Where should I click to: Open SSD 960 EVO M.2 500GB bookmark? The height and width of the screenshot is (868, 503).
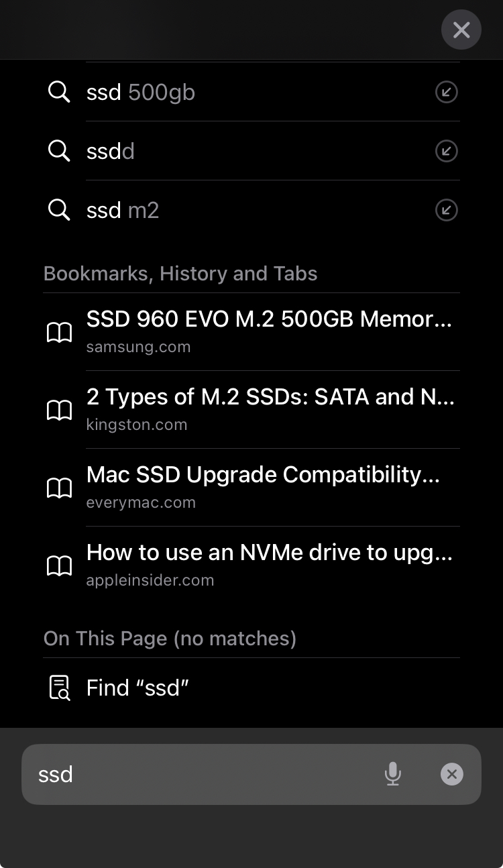(251, 332)
